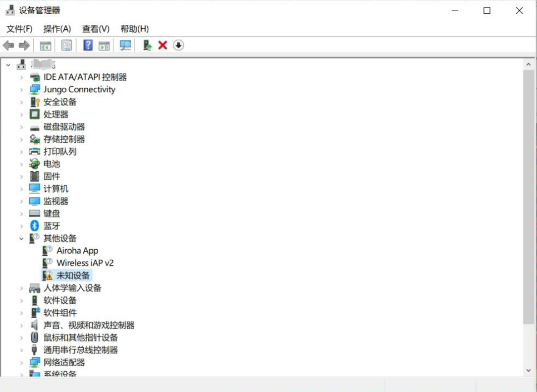
Task: Expand the 磁盘驱动器 category
Action: [21, 127]
